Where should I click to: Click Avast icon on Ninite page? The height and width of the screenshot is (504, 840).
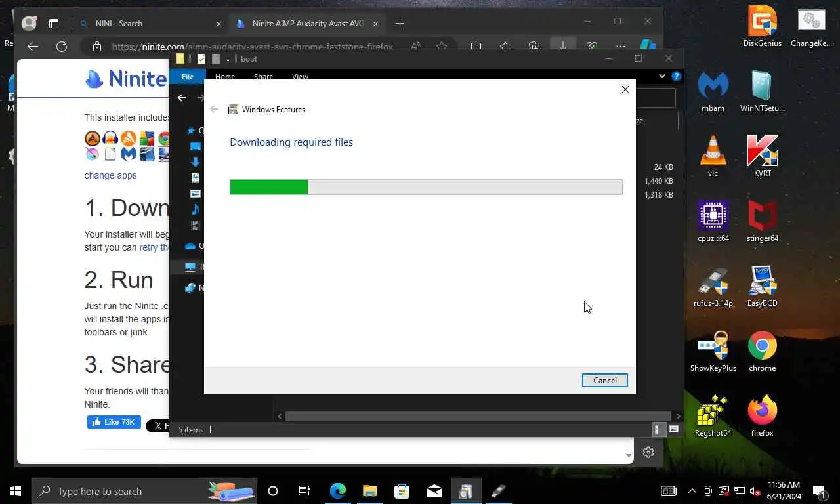pyautogui.click(x=129, y=138)
